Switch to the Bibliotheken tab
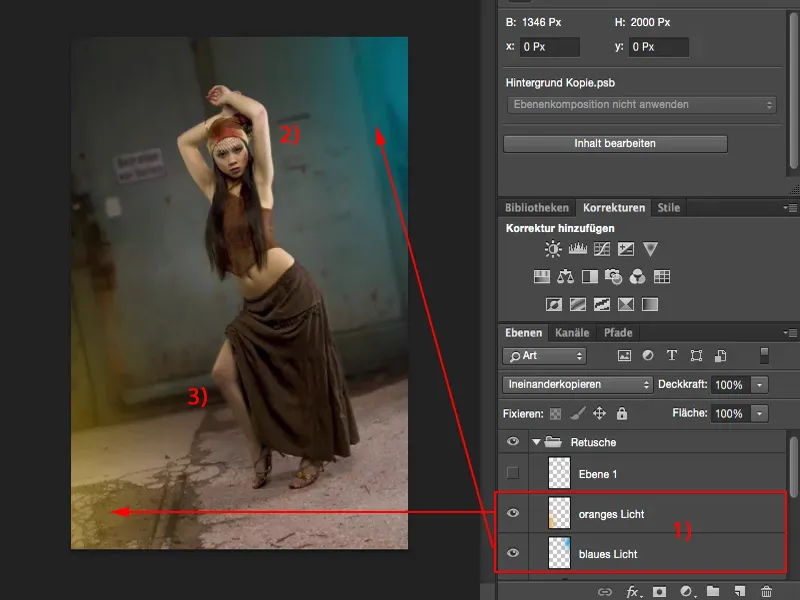The image size is (800, 600). pyautogui.click(x=537, y=208)
